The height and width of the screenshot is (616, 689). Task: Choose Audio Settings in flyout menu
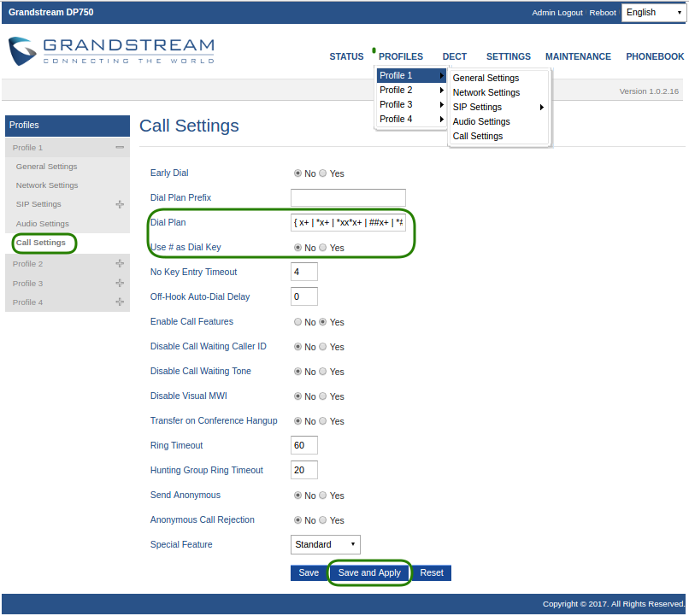coord(481,121)
